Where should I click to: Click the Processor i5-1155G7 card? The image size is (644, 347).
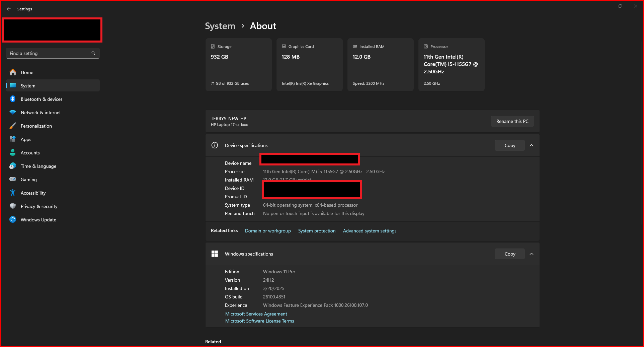[451, 65]
